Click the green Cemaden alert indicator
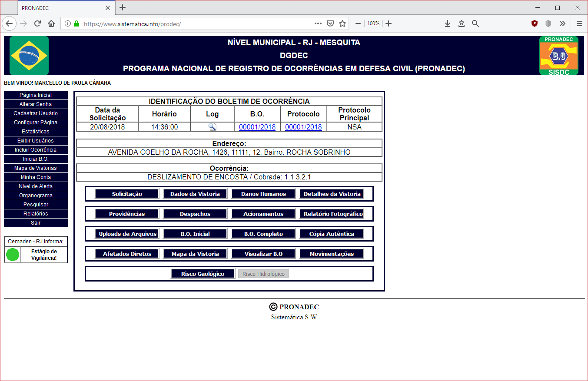This screenshot has height=381, width=588. pyautogui.click(x=13, y=255)
